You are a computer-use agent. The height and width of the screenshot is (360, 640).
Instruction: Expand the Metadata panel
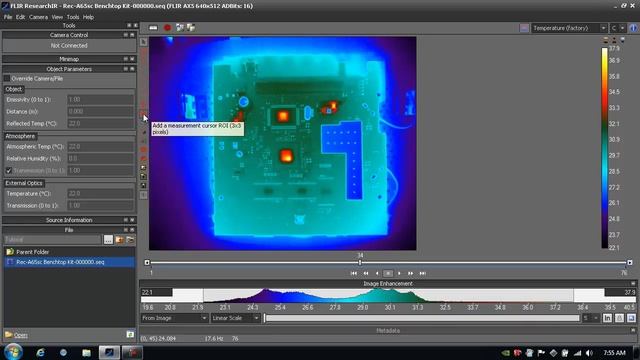(633, 330)
